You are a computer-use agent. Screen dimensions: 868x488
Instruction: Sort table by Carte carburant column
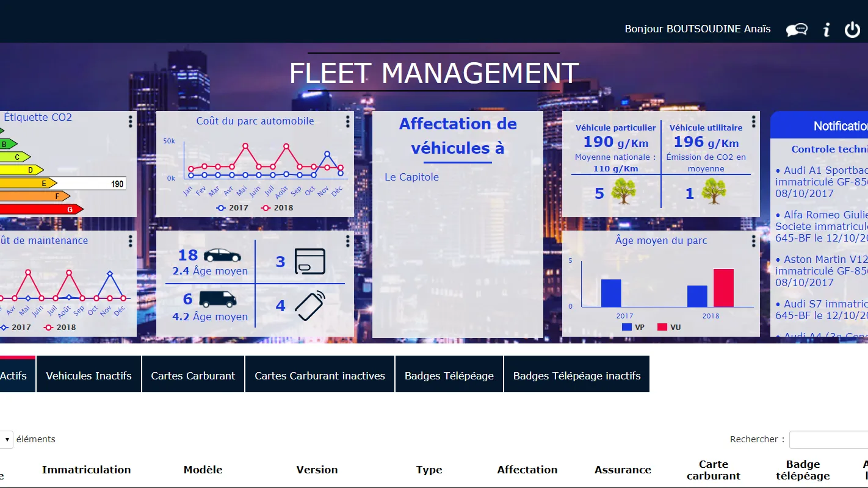pyautogui.click(x=714, y=470)
